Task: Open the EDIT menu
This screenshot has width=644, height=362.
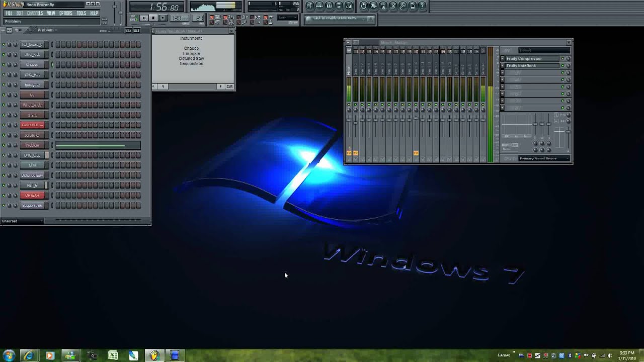Action: tap(20, 13)
